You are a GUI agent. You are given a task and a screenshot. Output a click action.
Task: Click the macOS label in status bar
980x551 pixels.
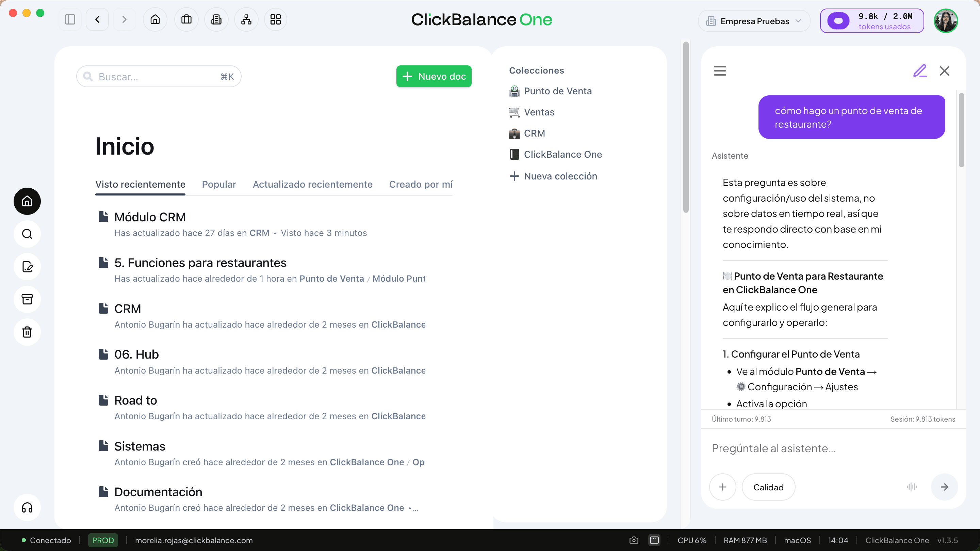pyautogui.click(x=797, y=540)
